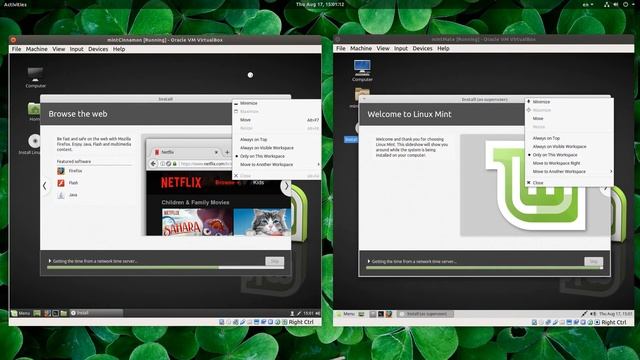Open Devices menu in mintMate VirtualBox window

coord(422,48)
